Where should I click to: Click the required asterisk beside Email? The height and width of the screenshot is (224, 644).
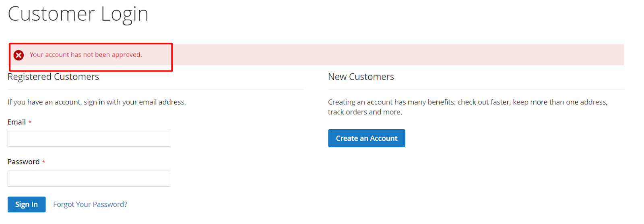[30, 122]
